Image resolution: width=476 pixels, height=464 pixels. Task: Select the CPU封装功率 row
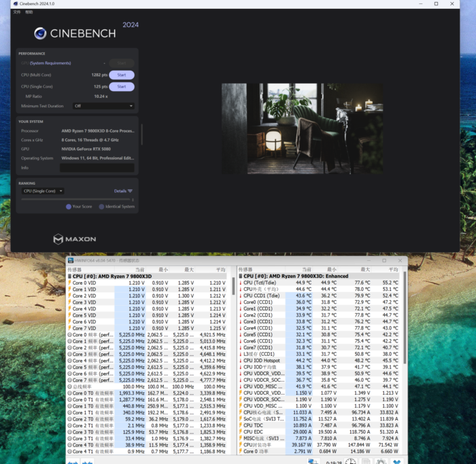(319, 445)
